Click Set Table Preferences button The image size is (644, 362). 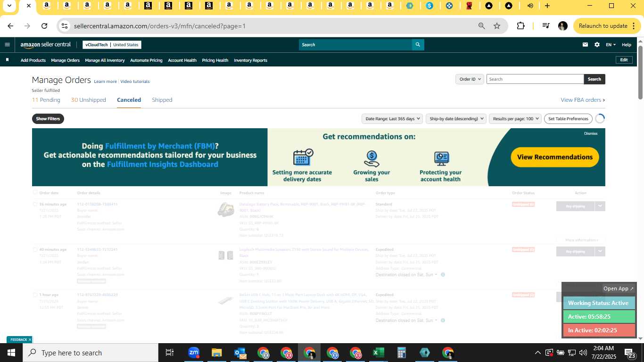[x=568, y=119]
